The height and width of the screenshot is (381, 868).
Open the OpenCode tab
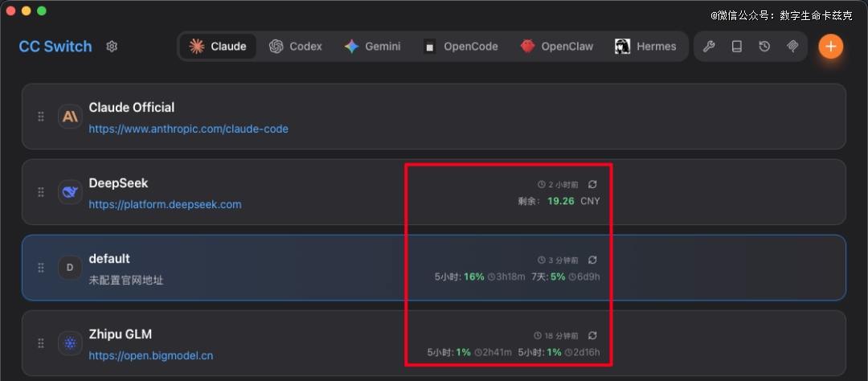coord(461,47)
